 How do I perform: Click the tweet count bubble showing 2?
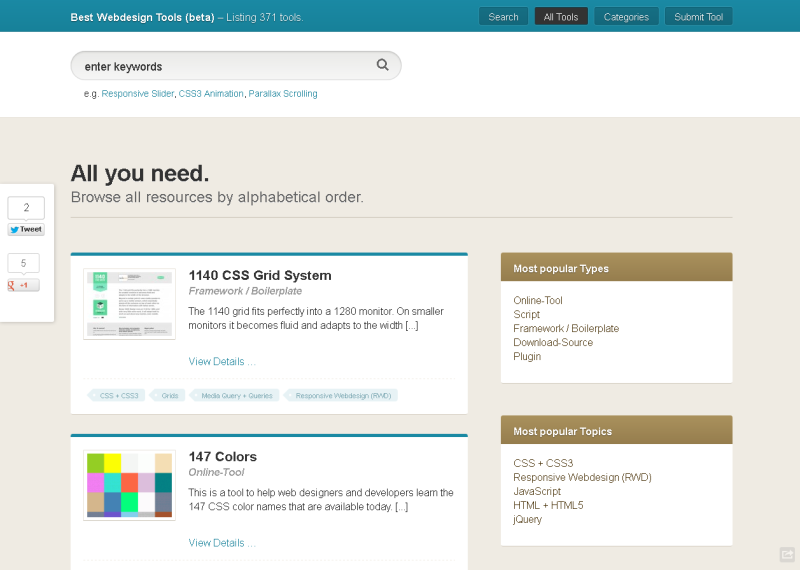[x=26, y=208]
